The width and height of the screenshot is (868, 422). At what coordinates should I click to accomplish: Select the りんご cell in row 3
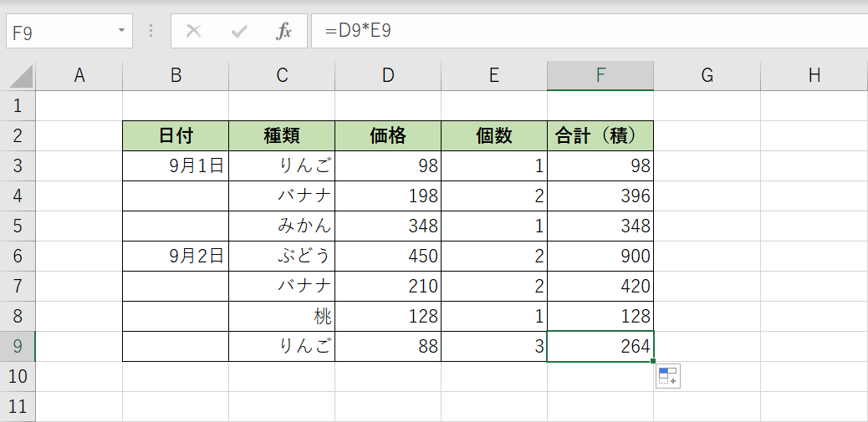(x=282, y=166)
